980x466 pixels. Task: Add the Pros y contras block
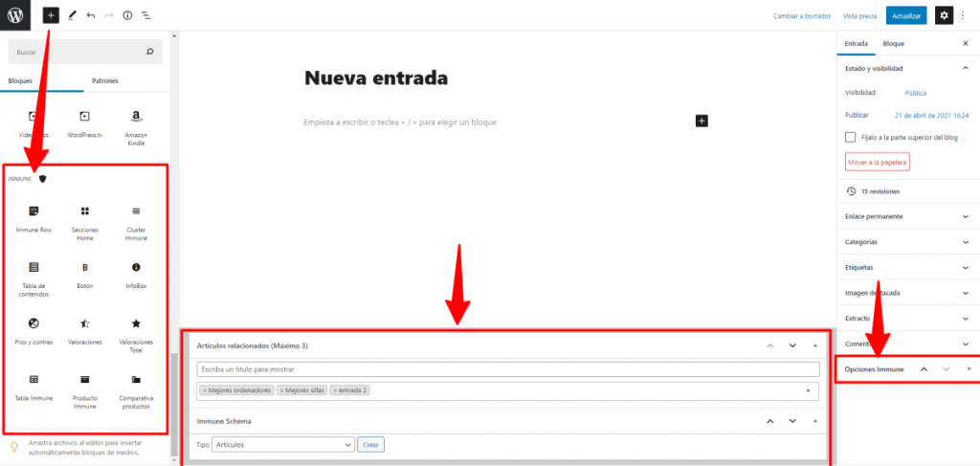[33, 328]
